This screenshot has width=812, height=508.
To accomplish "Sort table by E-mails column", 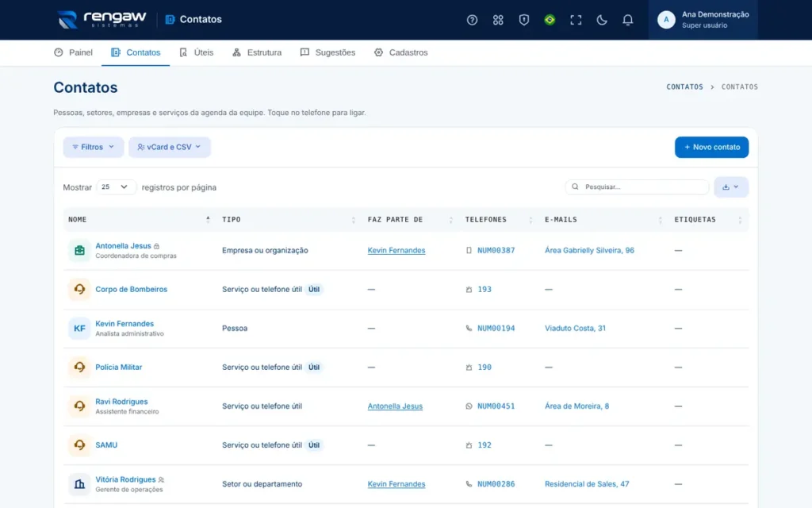I will tap(603, 220).
